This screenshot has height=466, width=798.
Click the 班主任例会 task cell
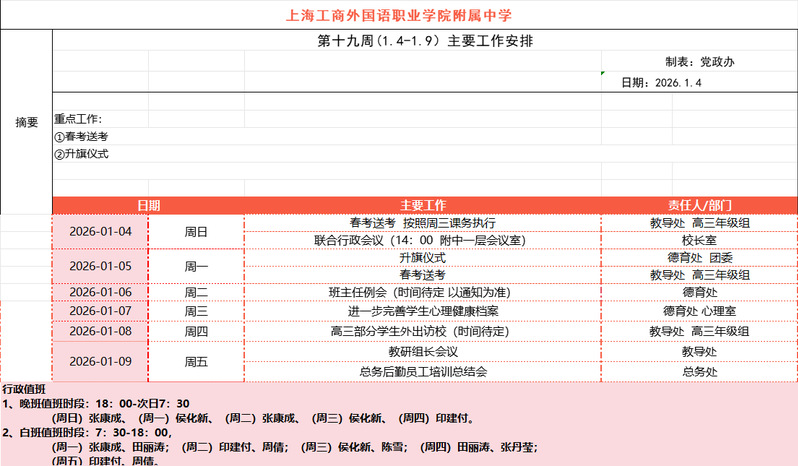pos(422,292)
